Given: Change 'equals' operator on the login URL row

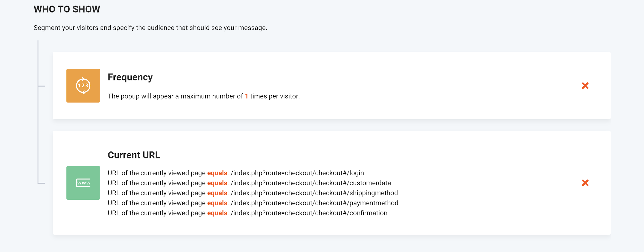Looking at the screenshot, I should [217, 173].
